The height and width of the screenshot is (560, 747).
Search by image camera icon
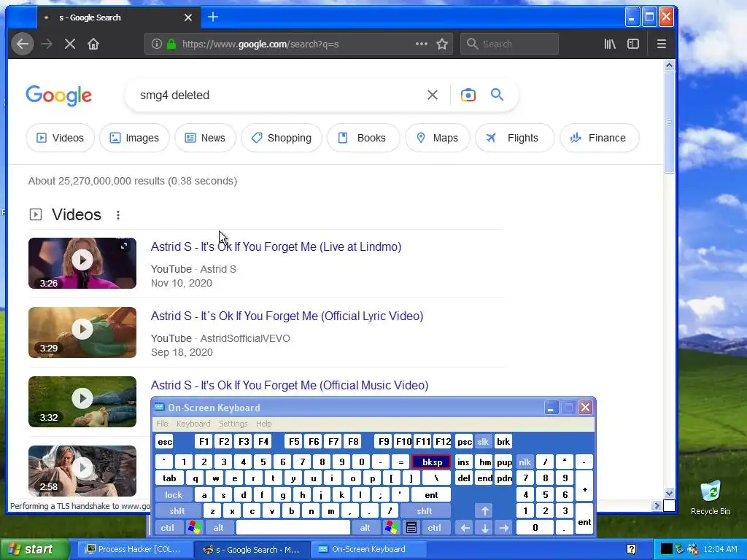468,95
